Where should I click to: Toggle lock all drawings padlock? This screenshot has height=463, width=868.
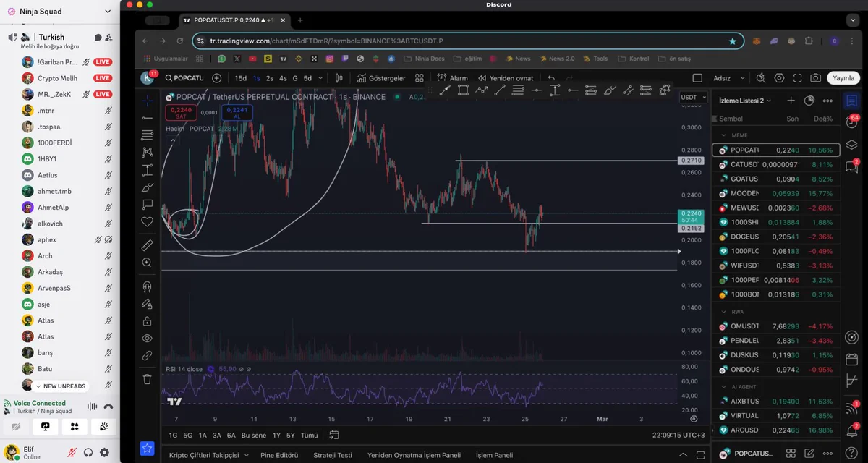pos(148,321)
